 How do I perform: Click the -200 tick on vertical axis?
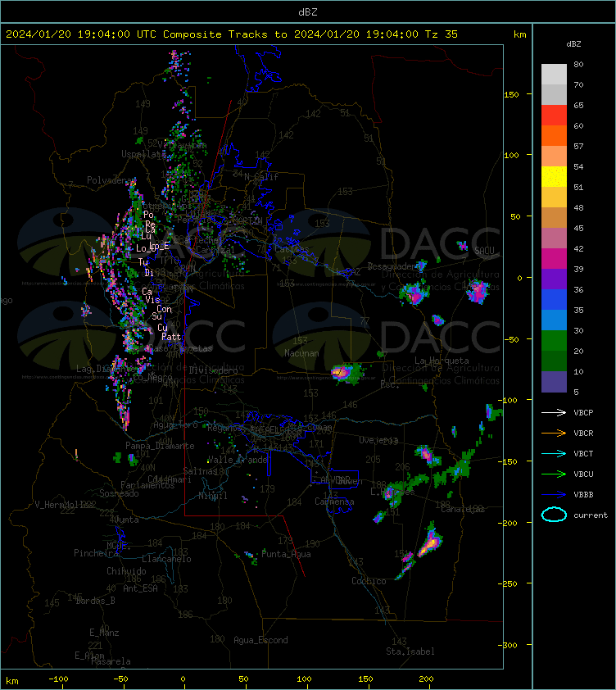(x=510, y=522)
